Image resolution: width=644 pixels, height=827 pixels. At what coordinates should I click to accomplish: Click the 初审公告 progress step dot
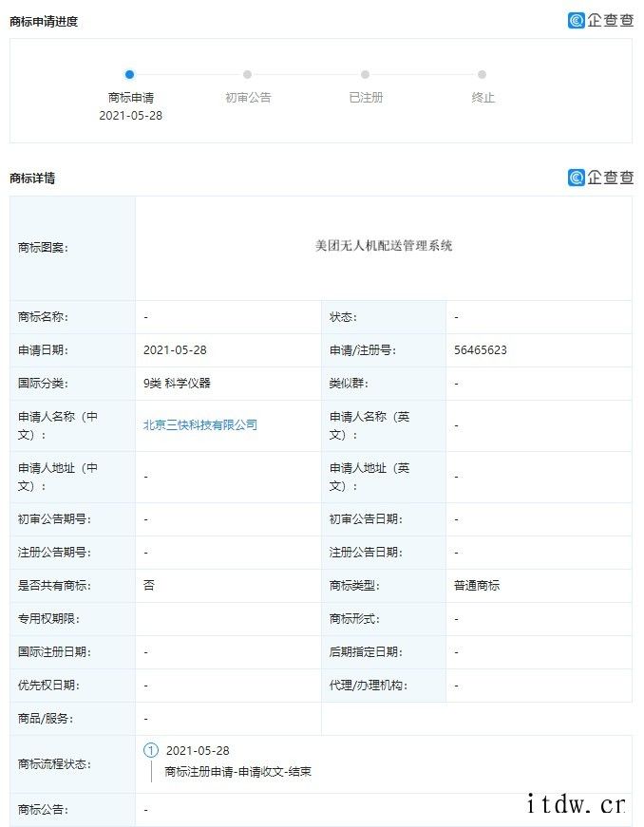pos(247,75)
